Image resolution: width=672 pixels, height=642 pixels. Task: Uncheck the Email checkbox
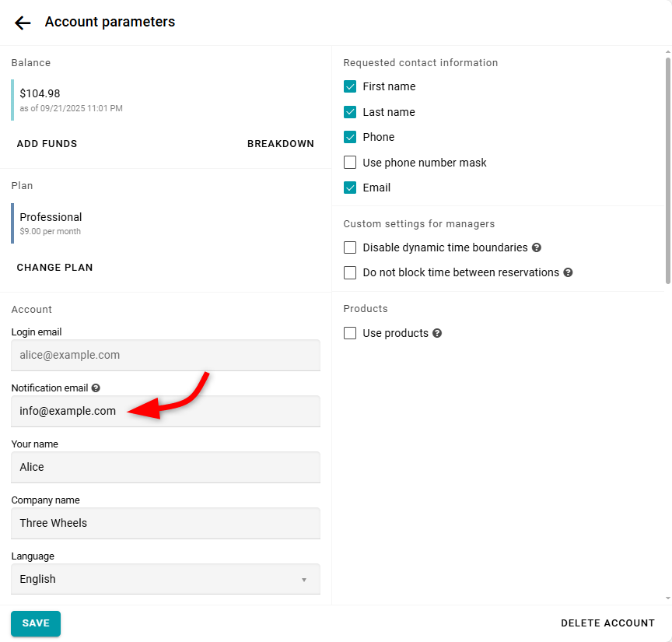pyautogui.click(x=350, y=188)
